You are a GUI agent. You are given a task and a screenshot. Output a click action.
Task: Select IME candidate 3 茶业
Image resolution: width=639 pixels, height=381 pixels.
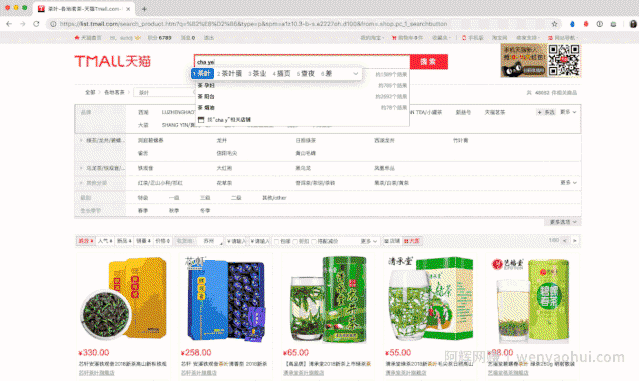point(257,73)
